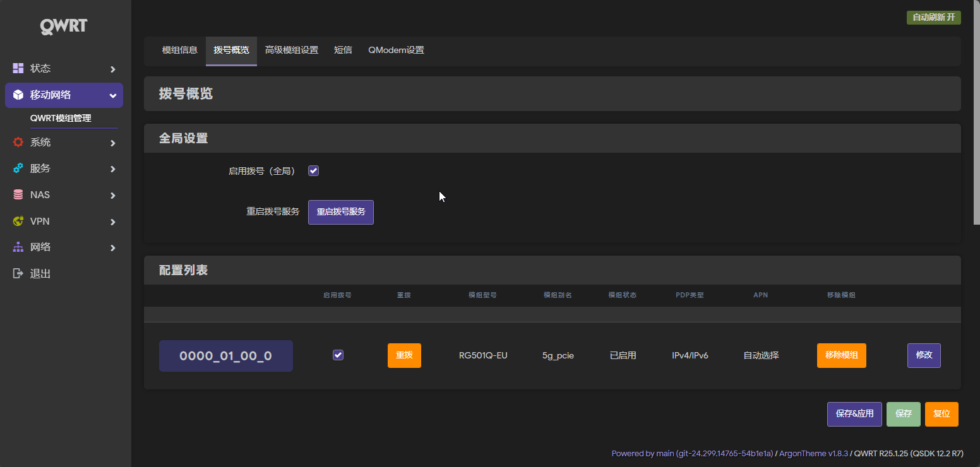The height and width of the screenshot is (467, 980).
Task: Open the 服务 services icon in sidebar
Action: (x=17, y=168)
